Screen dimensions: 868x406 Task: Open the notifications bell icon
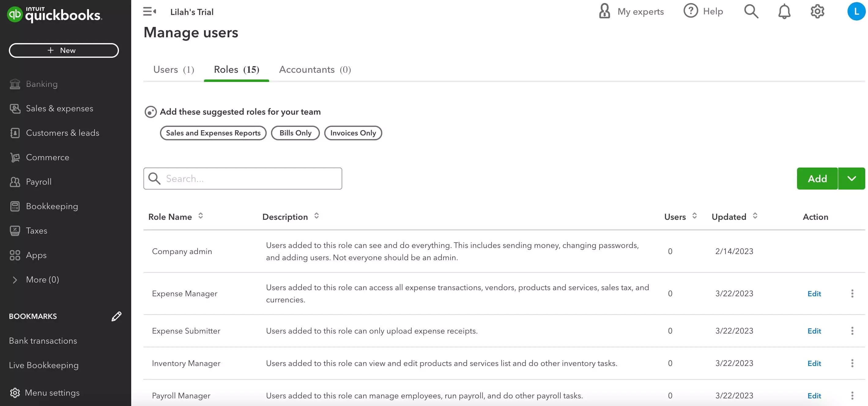(x=784, y=12)
